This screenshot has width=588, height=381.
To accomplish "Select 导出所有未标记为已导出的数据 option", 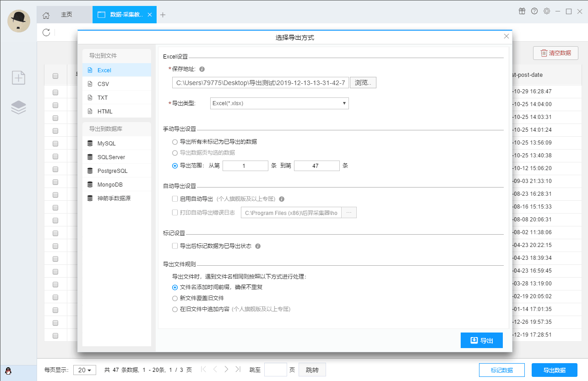I will (175, 142).
